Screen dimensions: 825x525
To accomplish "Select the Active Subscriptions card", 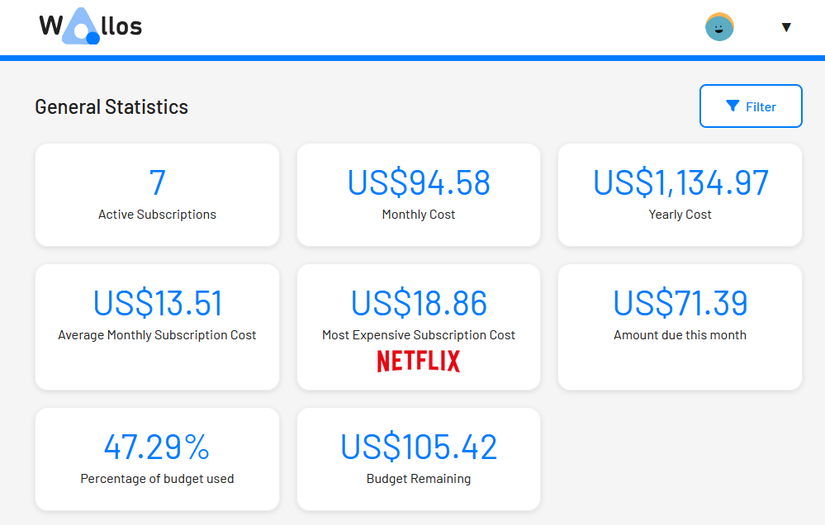I will click(157, 195).
